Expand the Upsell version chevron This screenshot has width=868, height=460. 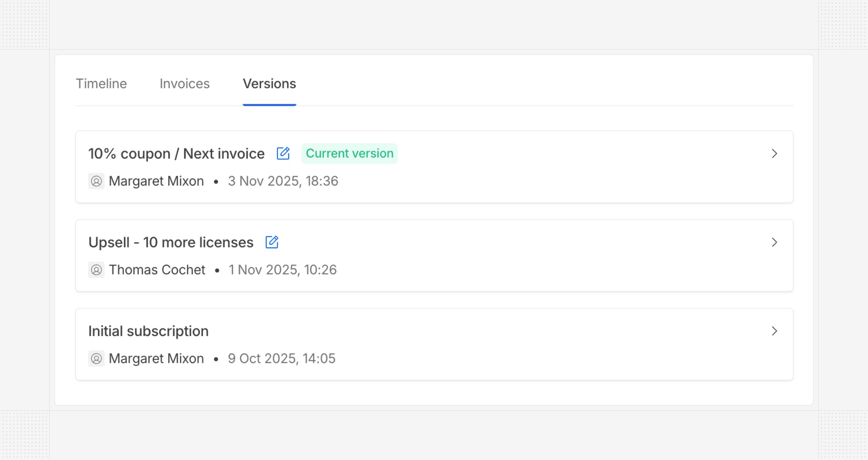(x=774, y=242)
